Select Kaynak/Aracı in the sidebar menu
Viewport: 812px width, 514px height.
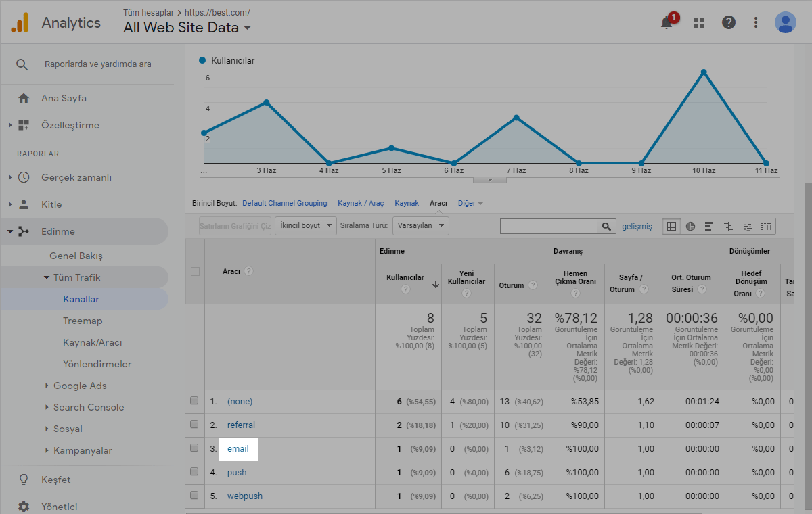[92, 342]
